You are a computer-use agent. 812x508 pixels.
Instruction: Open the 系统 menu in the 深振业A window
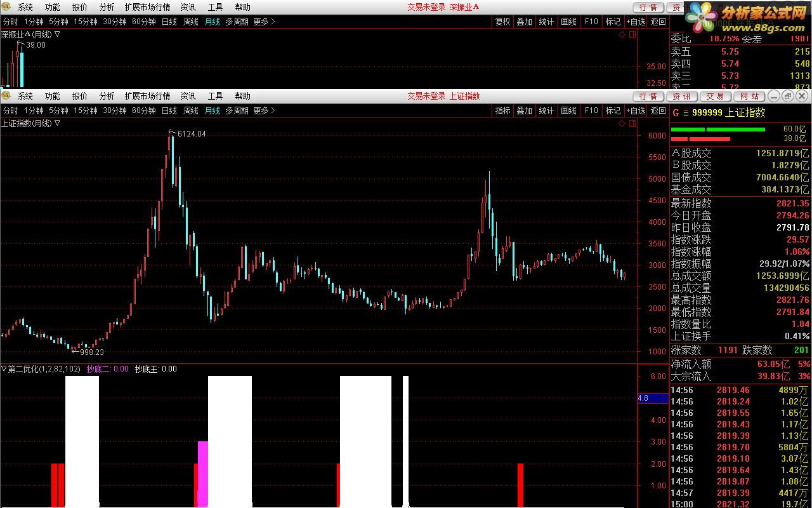tap(25, 7)
